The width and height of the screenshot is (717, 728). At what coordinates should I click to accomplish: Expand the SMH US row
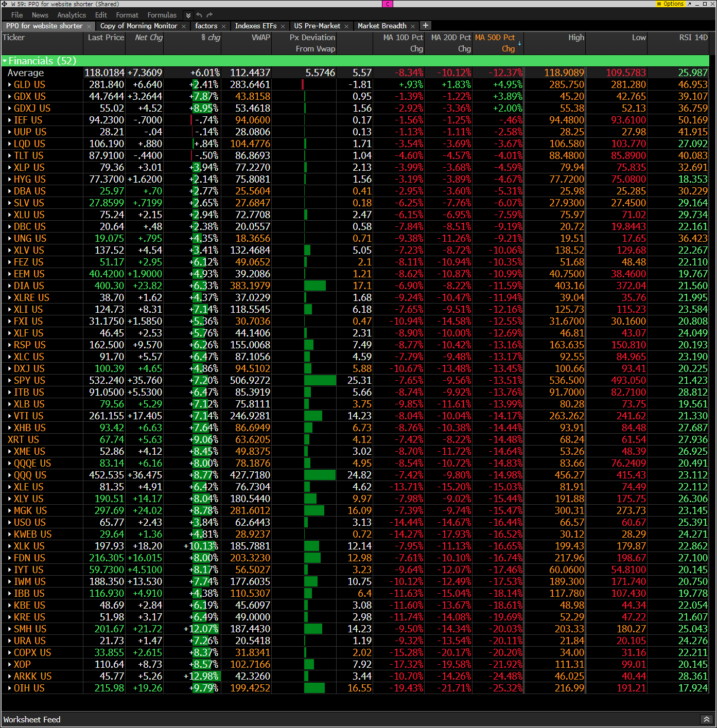[10, 629]
